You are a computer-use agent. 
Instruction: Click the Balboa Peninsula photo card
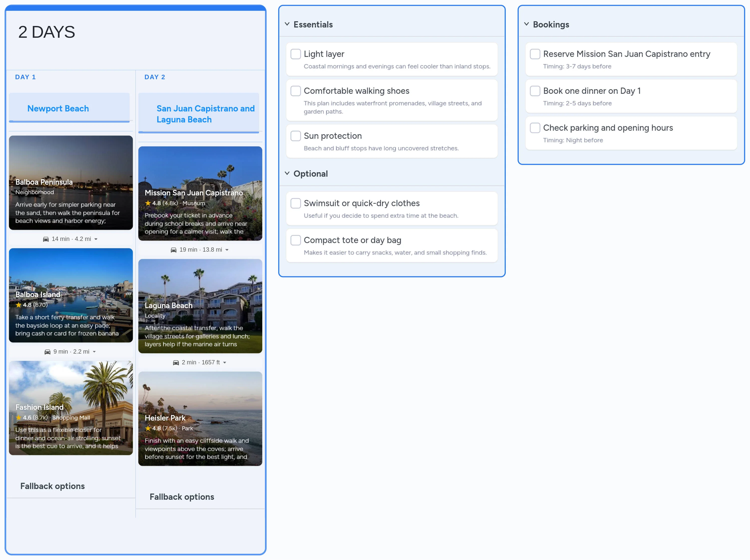click(70, 183)
